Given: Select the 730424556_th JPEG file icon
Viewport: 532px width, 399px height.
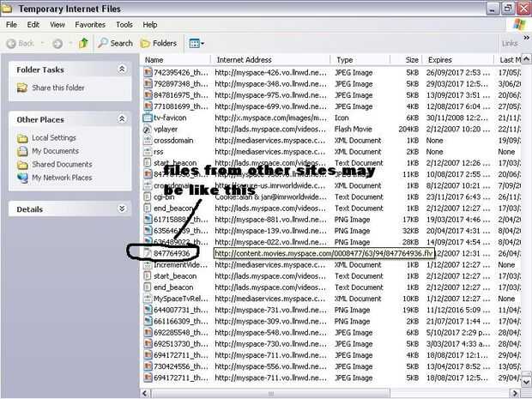Looking at the screenshot, I should tap(148, 366).
